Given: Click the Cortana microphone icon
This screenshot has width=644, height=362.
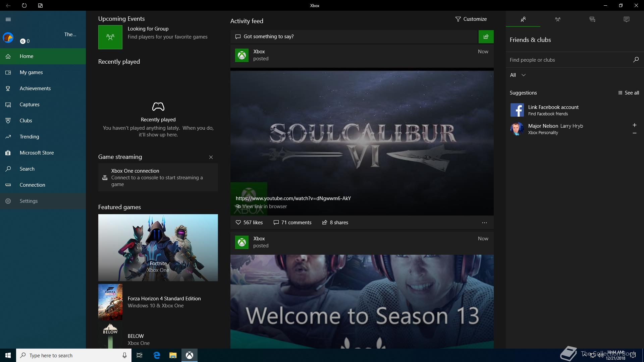Looking at the screenshot, I should point(124,355).
